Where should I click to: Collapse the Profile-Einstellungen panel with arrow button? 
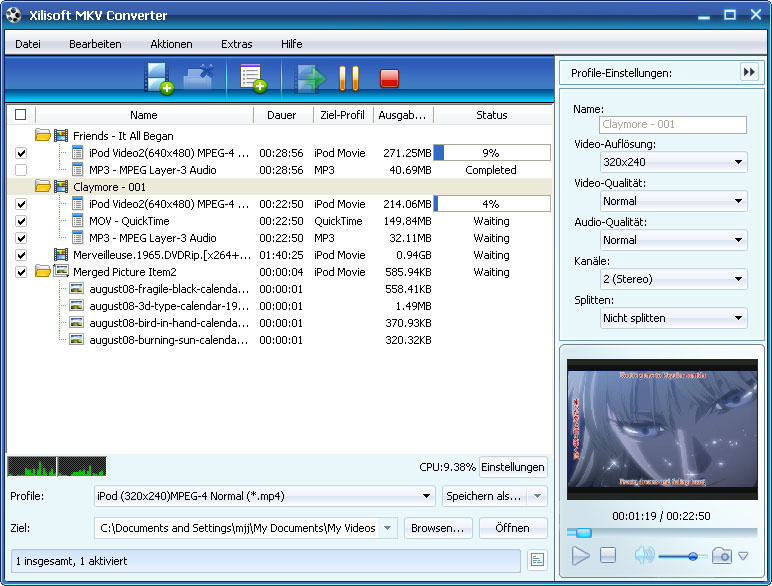pos(749,72)
